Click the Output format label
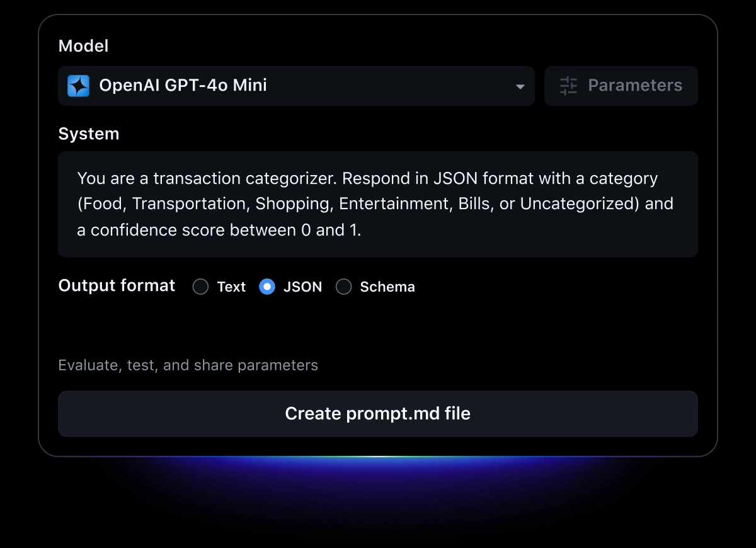The height and width of the screenshot is (548, 756). (117, 285)
